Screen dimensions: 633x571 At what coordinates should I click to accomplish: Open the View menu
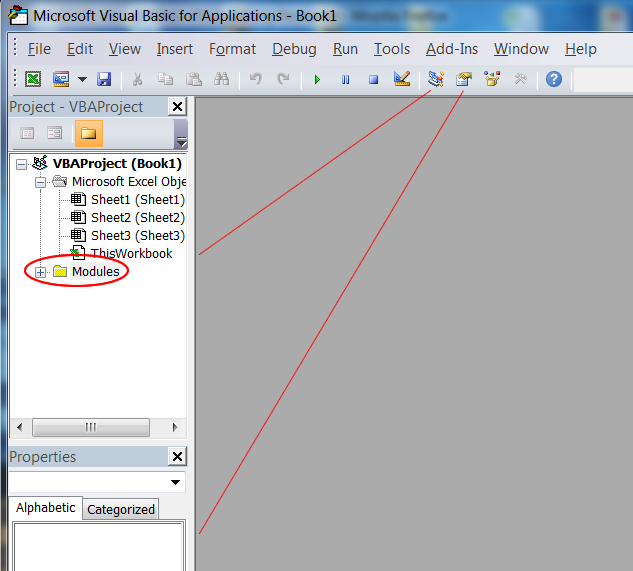coord(125,49)
